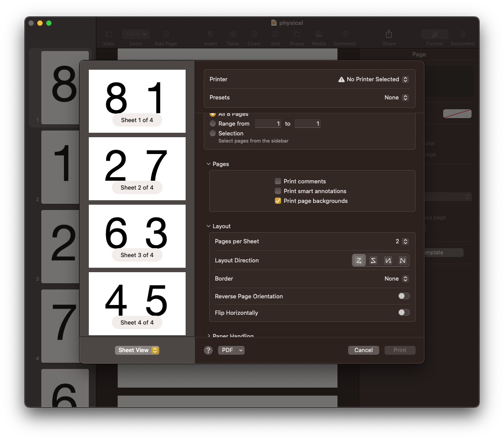Open the Format inspector icon

pyautogui.click(x=434, y=35)
